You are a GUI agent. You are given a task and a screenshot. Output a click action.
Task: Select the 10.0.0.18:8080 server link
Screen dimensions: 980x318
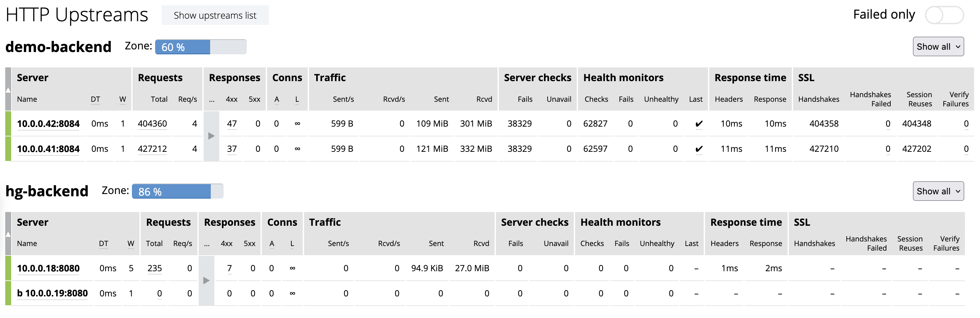(48, 268)
